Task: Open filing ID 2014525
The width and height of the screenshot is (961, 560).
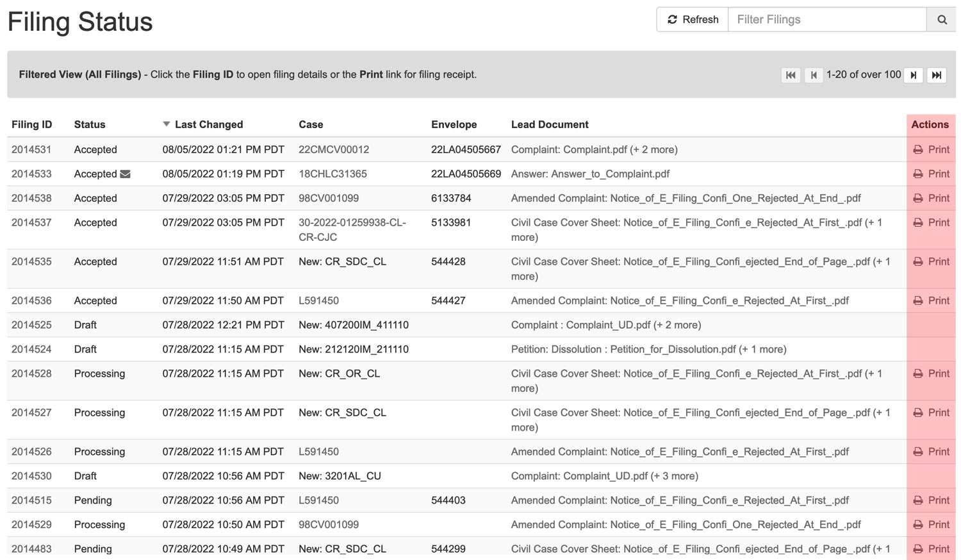Action: [x=31, y=325]
